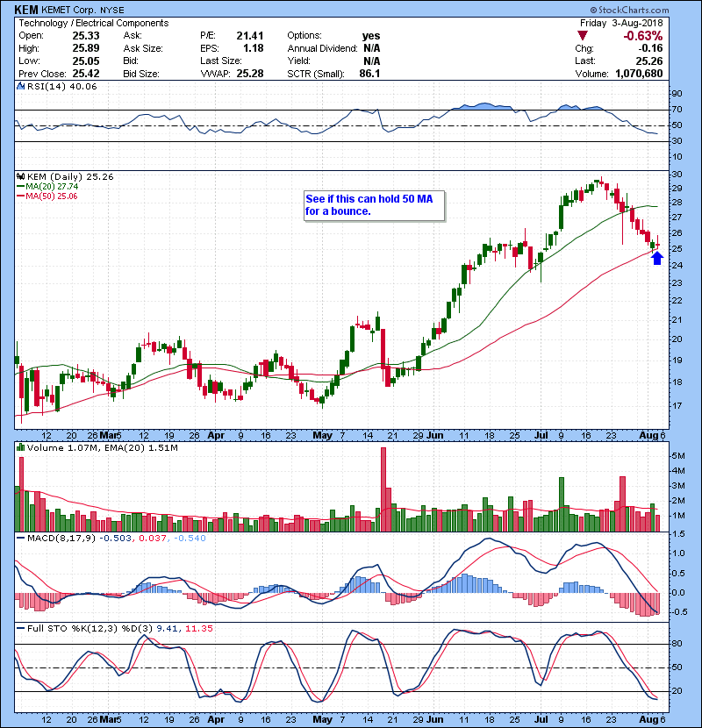
Task: Click the MACD(8,17,9) panel label
Action: (61, 539)
